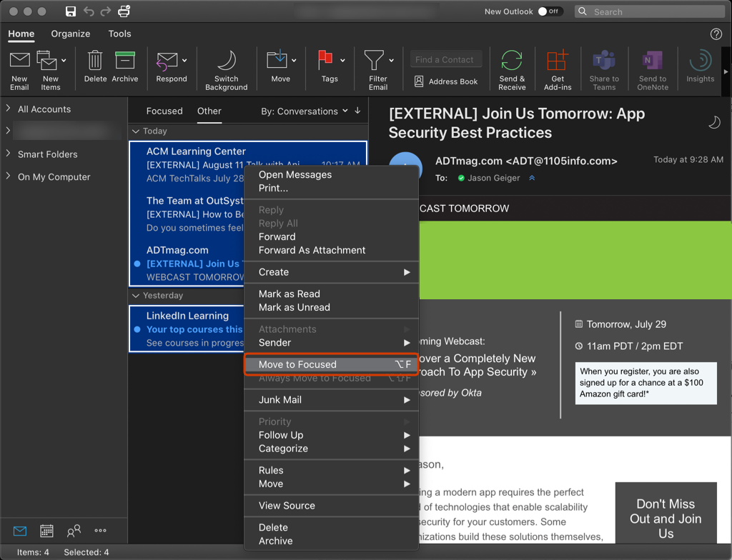Click Send & Receive to sync mail
The width and height of the screenshot is (732, 560).
tap(512, 69)
